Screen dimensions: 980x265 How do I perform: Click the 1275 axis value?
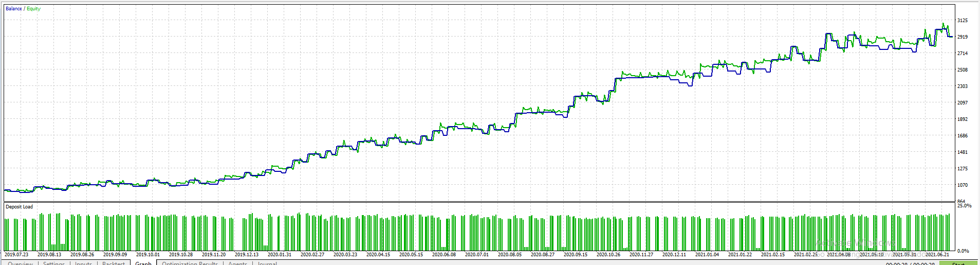coord(963,169)
